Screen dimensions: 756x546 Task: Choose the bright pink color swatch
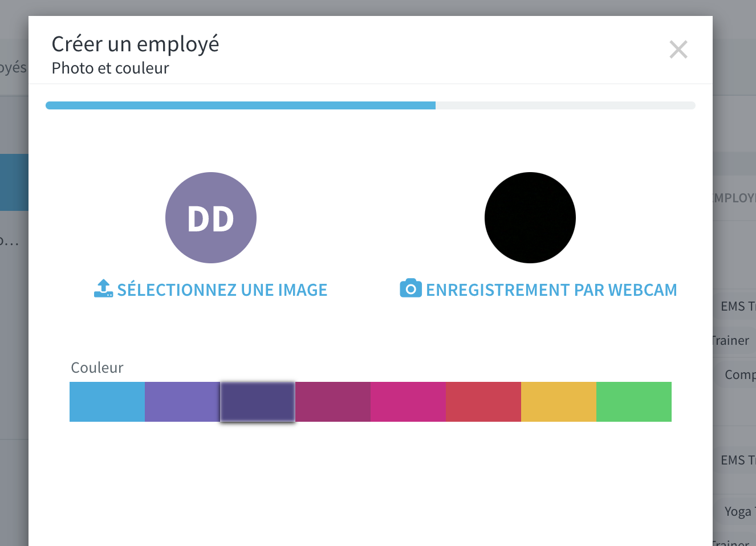tap(408, 402)
